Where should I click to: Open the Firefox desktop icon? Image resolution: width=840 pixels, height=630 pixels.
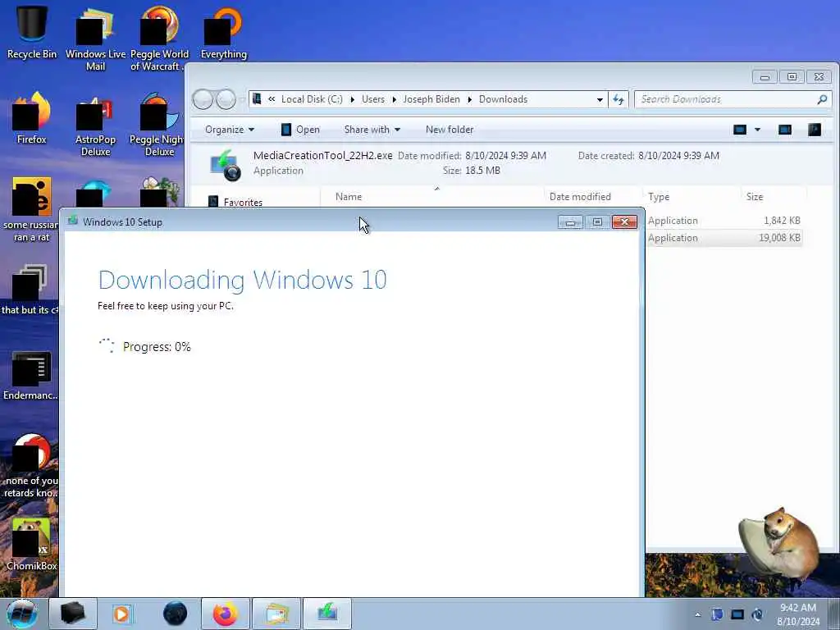[32, 116]
